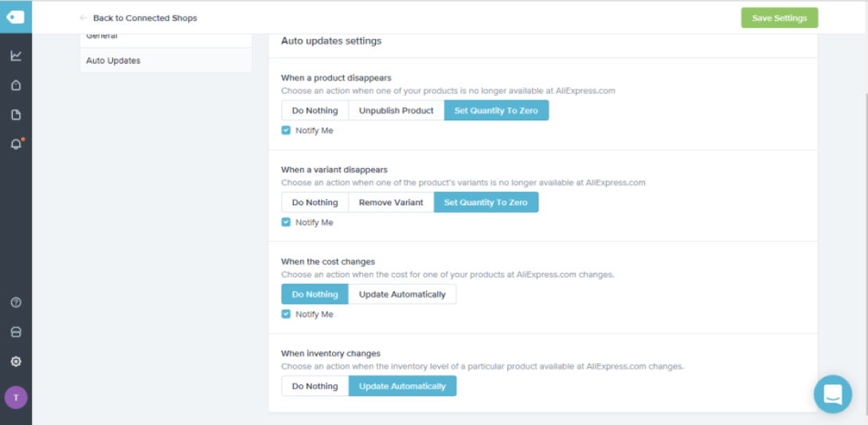Open the purple user avatar

click(16, 397)
